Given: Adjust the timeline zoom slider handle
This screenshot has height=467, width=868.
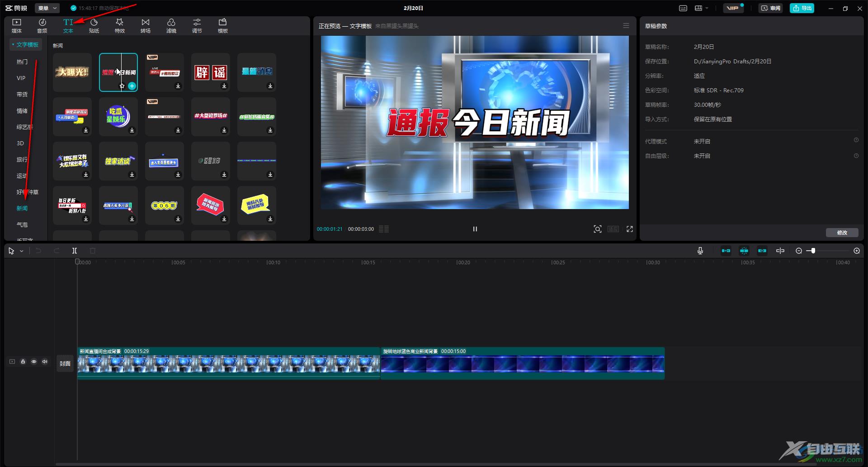Looking at the screenshot, I should [813, 251].
